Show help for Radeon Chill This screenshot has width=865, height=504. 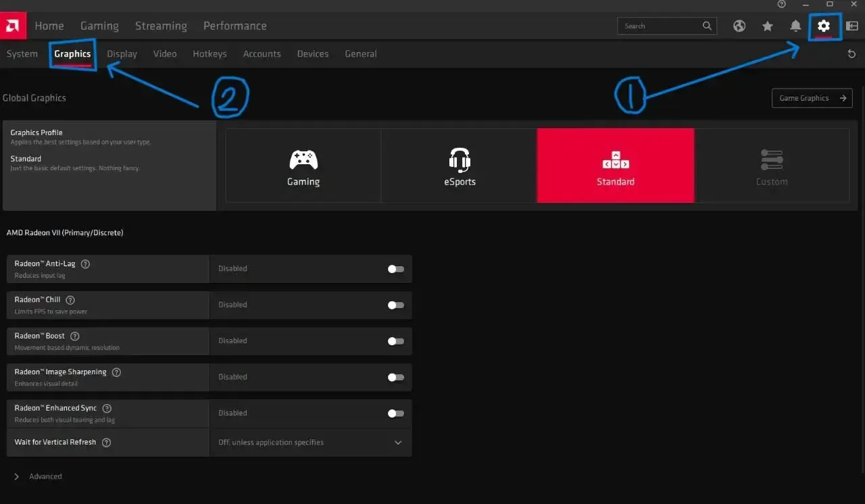click(x=70, y=300)
